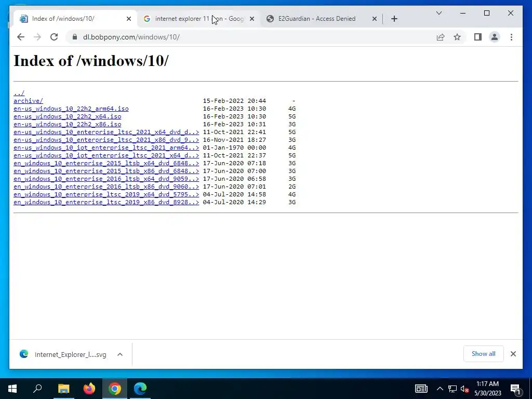532x399 pixels.
Task: Open File Explorer from the taskbar
Action: pyautogui.click(x=63, y=389)
